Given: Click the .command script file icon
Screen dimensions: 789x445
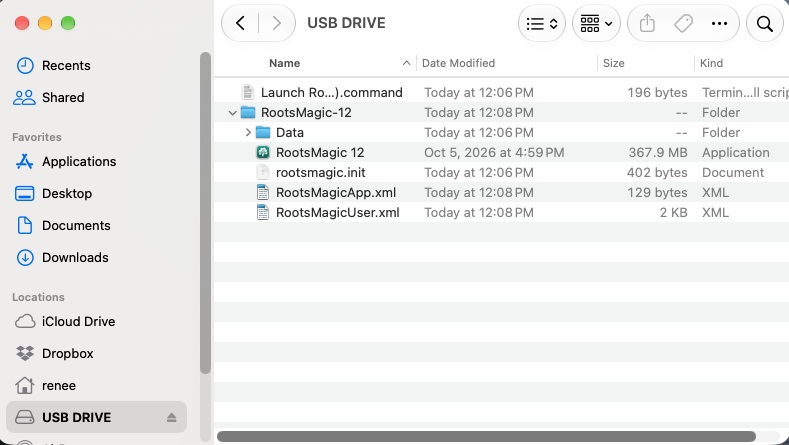Looking at the screenshot, I should click(x=248, y=93).
